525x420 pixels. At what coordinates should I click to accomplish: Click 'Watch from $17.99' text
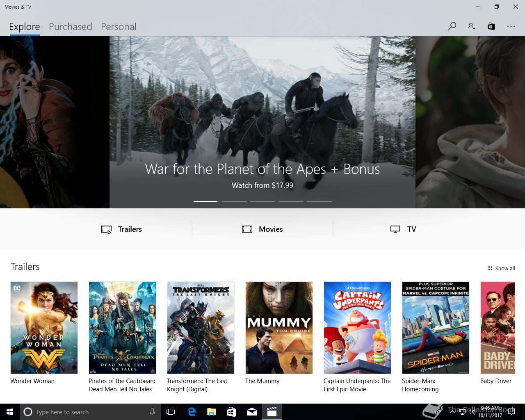click(262, 185)
